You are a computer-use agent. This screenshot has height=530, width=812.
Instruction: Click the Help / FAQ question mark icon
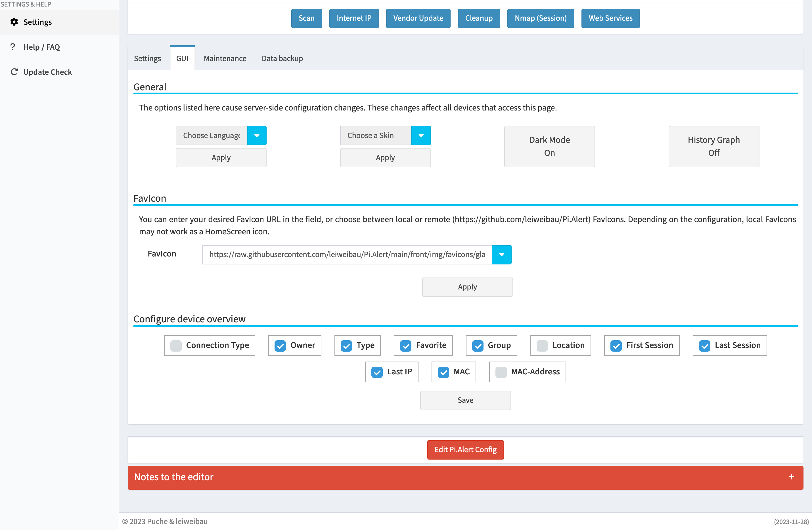(13, 47)
